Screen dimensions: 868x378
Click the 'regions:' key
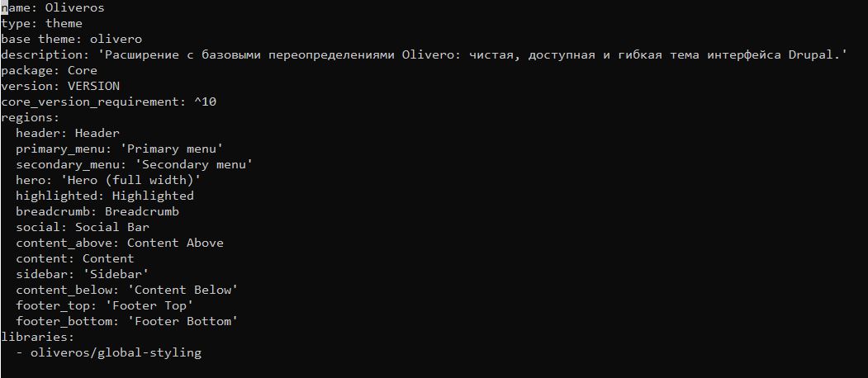pyautogui.click(x=31, y=117)
